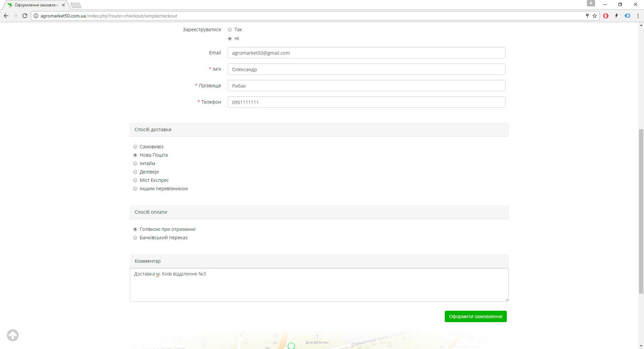The width and height of the screenshot is (644, 349).
Task: Select 'Так' to register
Action: 230,30
